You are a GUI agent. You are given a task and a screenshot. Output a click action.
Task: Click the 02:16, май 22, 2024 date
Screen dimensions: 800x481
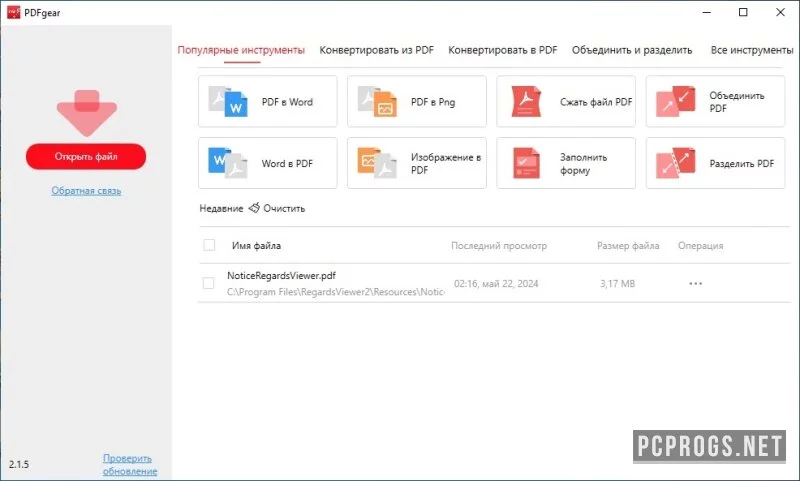tap(496, 284)
